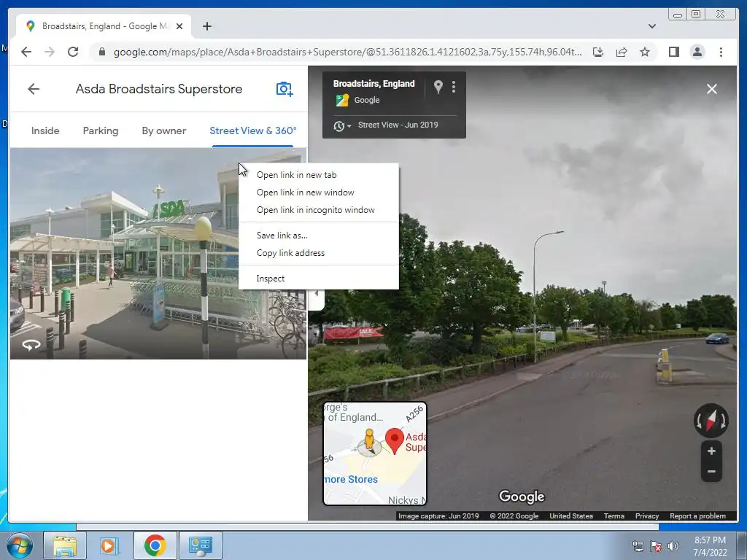Close the Broadstairs, England tab

click(x=179, y=26)
